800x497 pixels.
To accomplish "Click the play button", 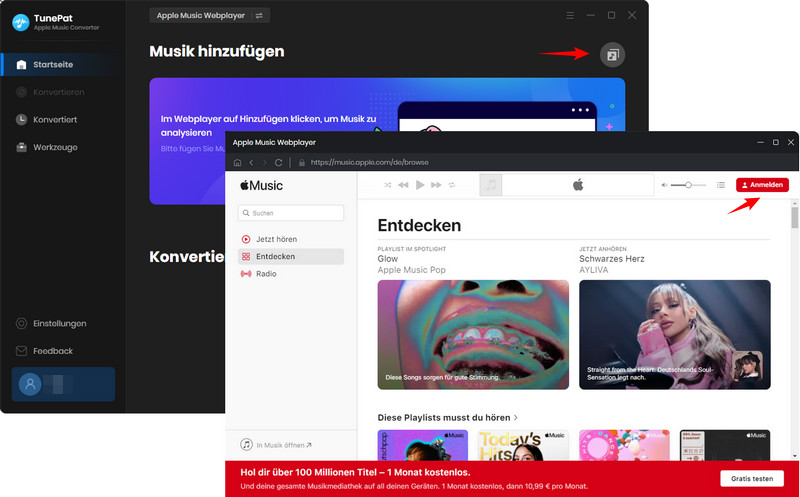I will [420, 185].
